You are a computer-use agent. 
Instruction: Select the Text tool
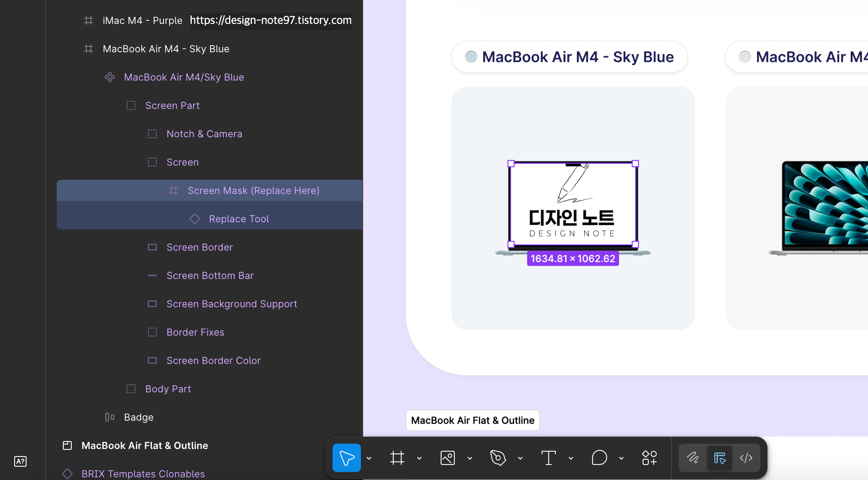pos(548,458)
